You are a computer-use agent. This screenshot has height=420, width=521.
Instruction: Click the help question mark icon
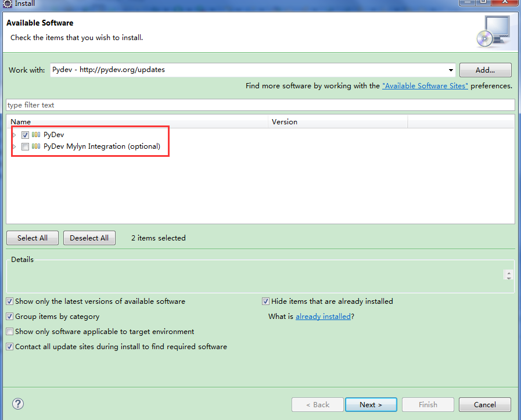click(18, 404)
